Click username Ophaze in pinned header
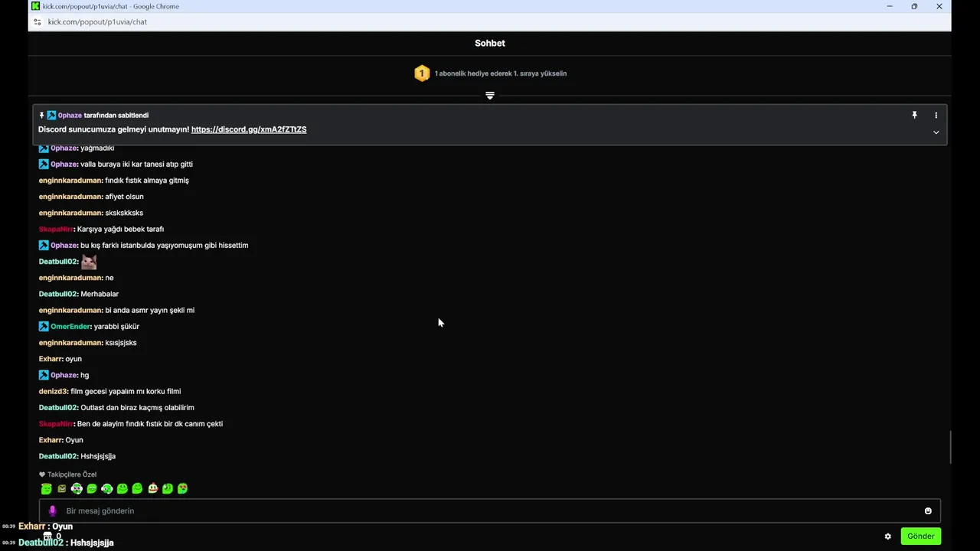Screen dimensions: 980x551 click(x=70, y=116)
